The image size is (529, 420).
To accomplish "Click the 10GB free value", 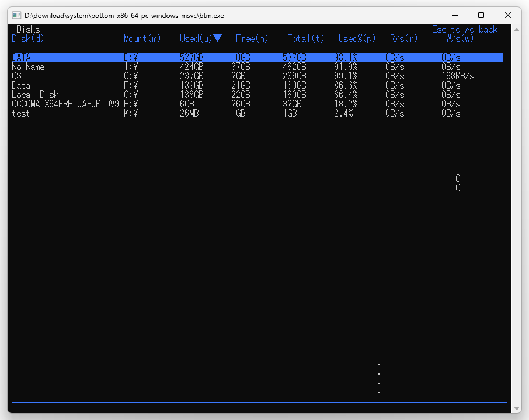I will tap(241, 57).
